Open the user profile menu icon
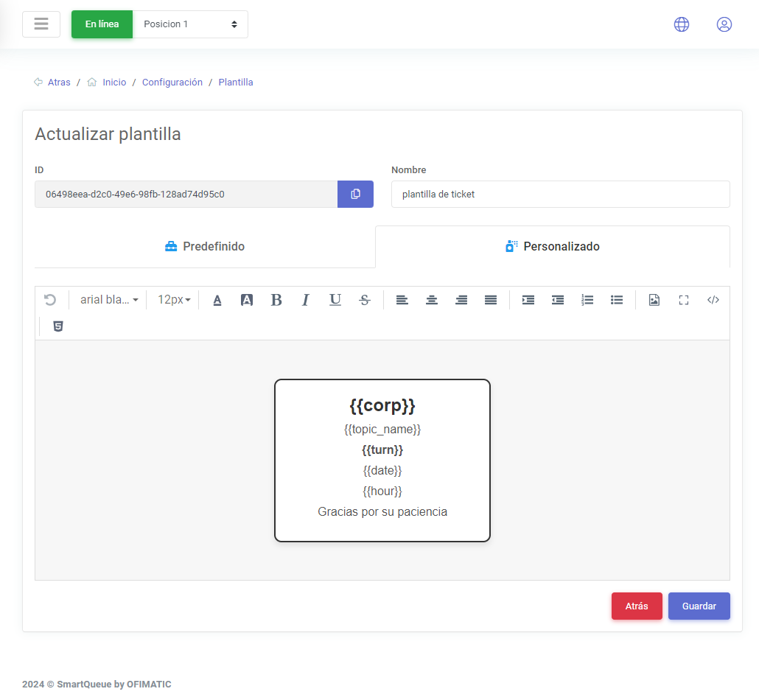 coord(724,24)
